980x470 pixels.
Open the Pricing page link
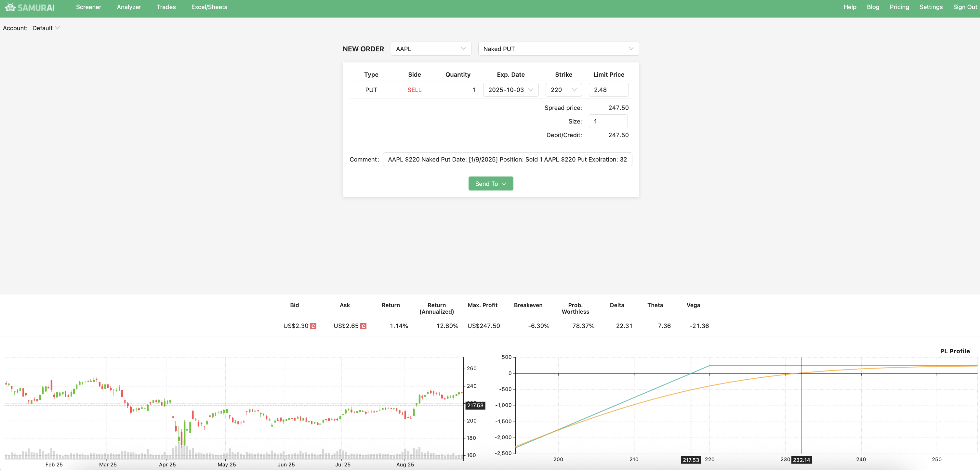tap(899, 7)
